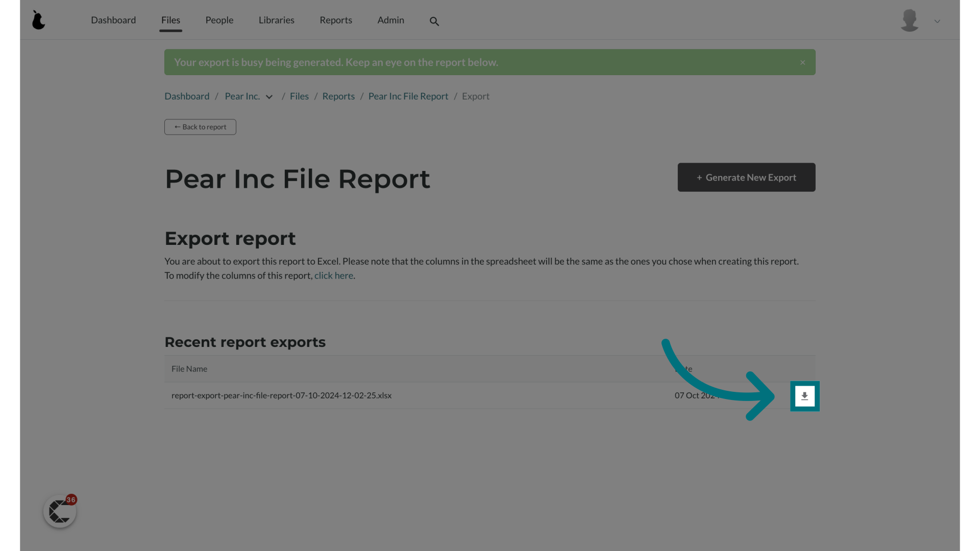Click the user profile avatar icon
The height and width of the screenshot is (551, 980).
910,19
